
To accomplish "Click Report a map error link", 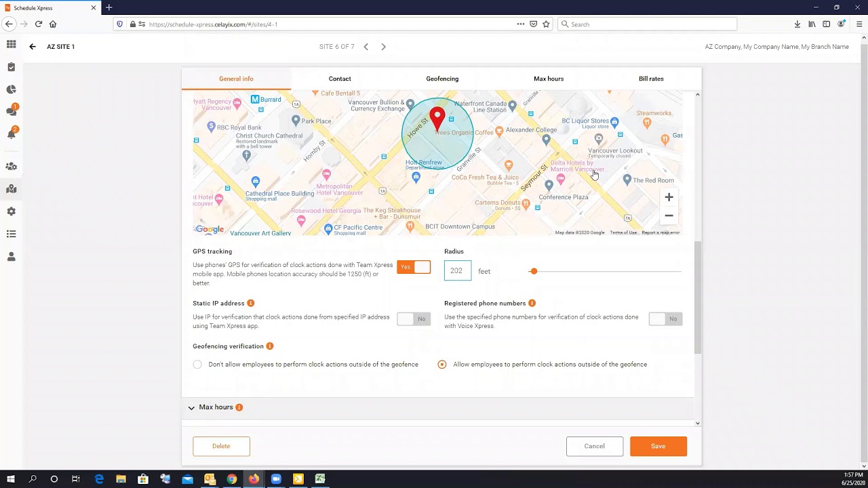I will [660, 232].
